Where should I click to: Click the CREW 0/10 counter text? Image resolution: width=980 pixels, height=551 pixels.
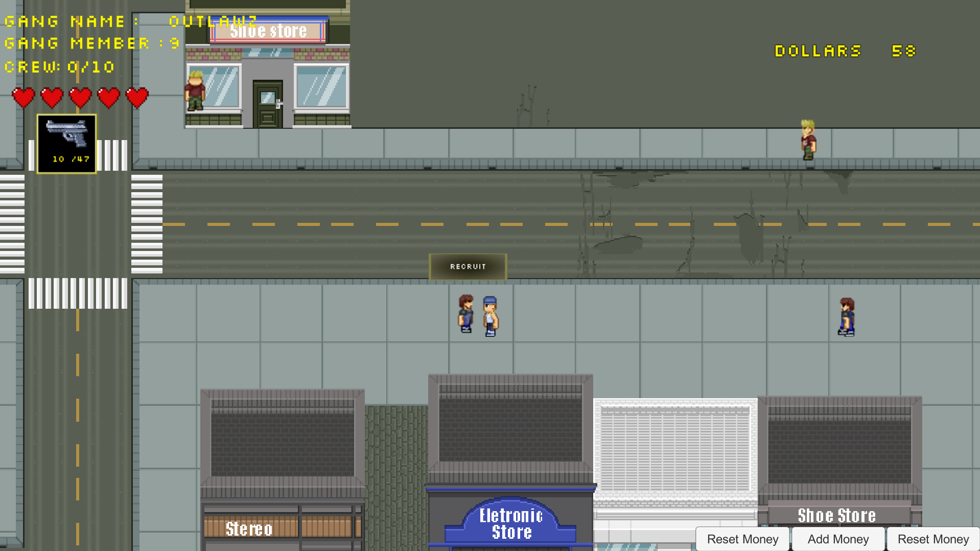[60, 67]
